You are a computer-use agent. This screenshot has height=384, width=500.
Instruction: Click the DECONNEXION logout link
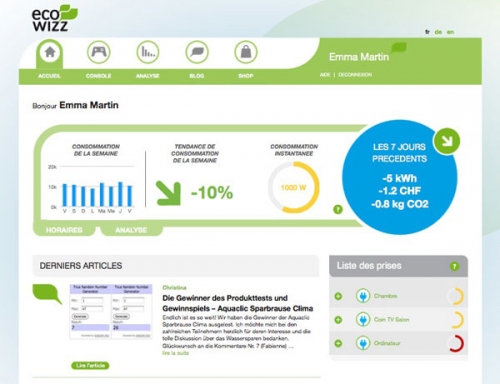(x=355, y=75)
